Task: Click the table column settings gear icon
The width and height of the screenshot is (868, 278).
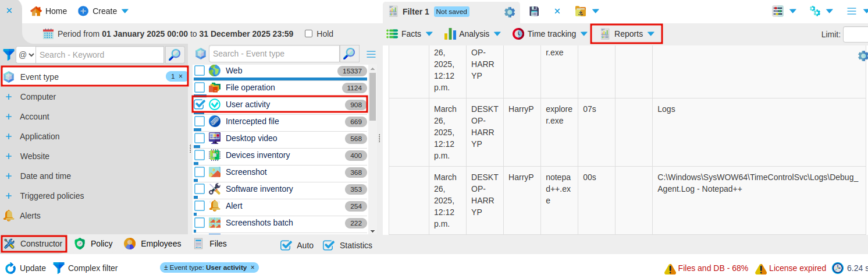Action: (x=862, y=56)
